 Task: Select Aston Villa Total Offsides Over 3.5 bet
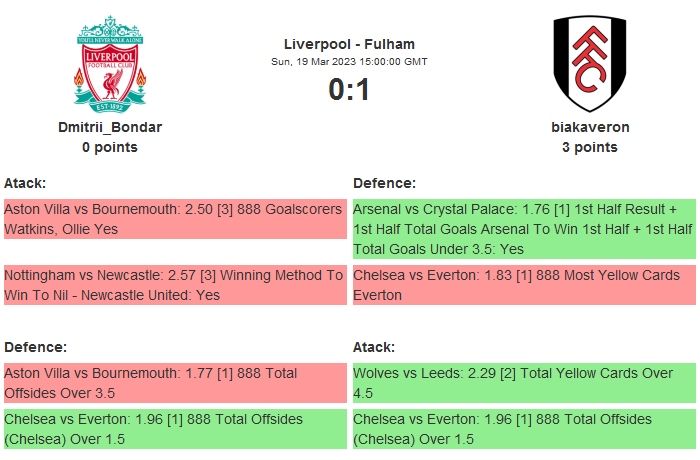pyautogui.click(x=174, y=383)
